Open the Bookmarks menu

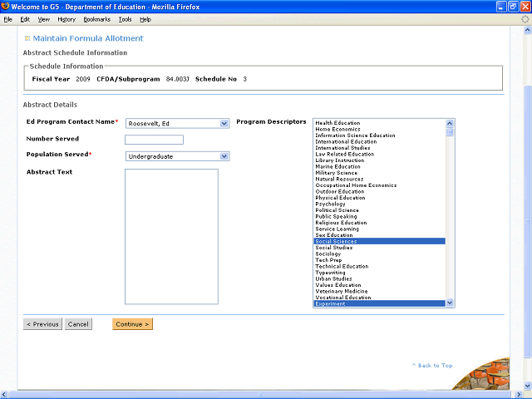(96, 19)
